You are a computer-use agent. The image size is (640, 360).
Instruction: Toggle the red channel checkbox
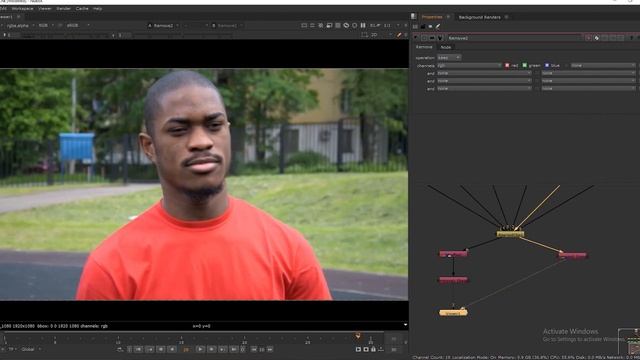pos(507,65)
